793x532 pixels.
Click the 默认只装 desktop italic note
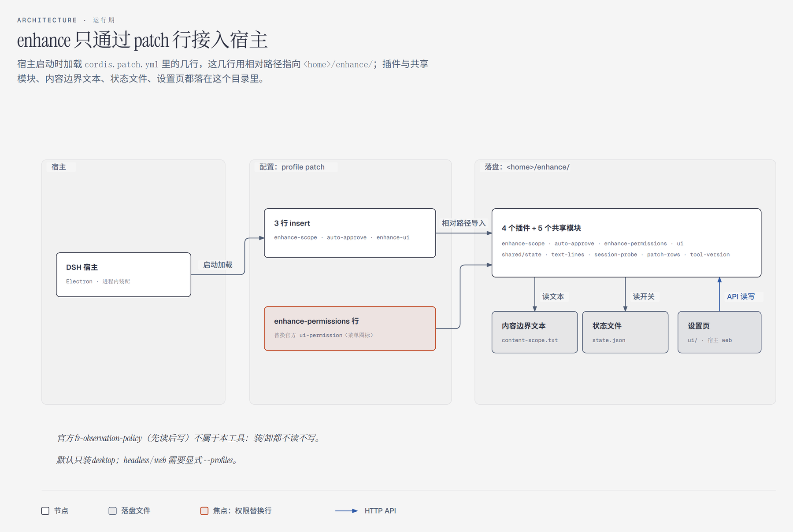pos(148,460)
